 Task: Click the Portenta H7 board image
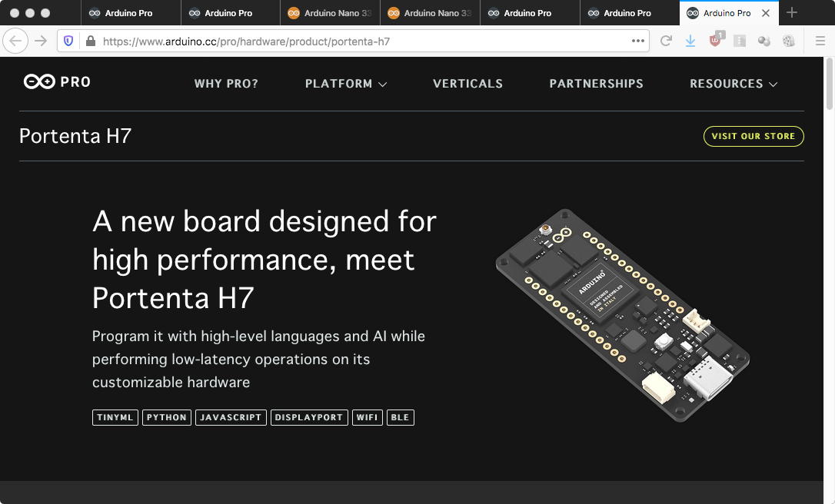point(623,315)
